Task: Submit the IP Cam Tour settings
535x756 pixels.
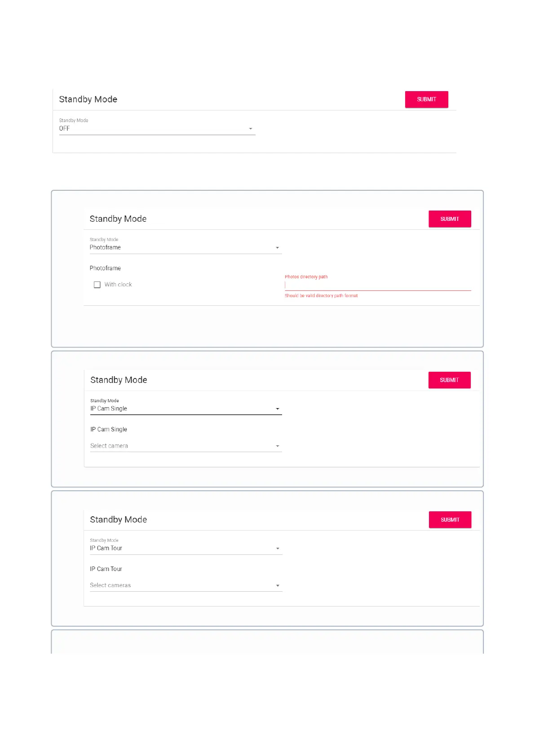Action: [x=450, y=520]
